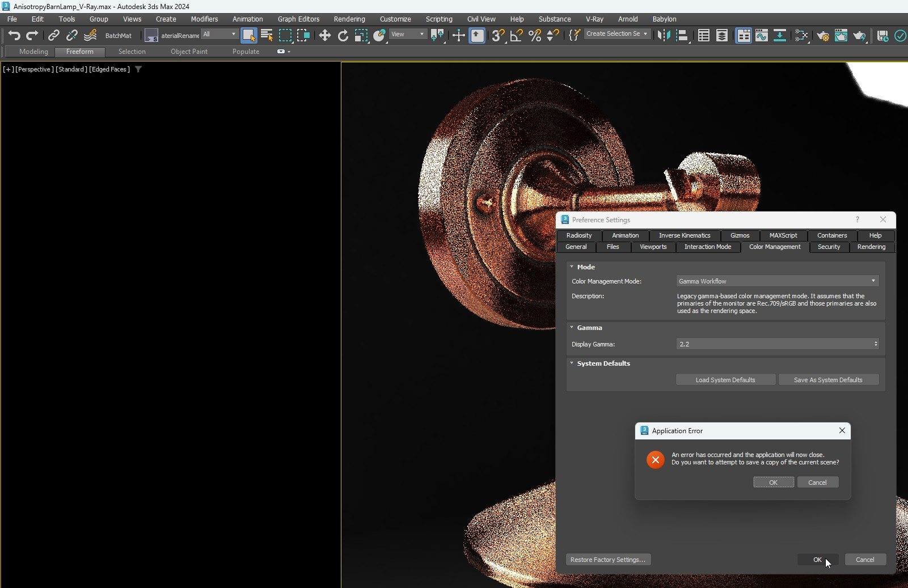Viewport: 908px width, 588px height.
Task: Click Save As System Defaults button
Action: pos(828,380)
